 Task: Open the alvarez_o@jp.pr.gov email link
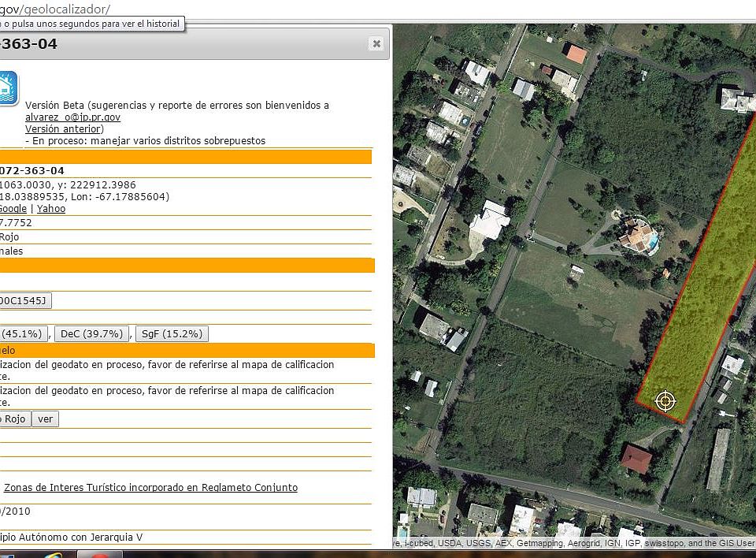(x=72, y=117)
